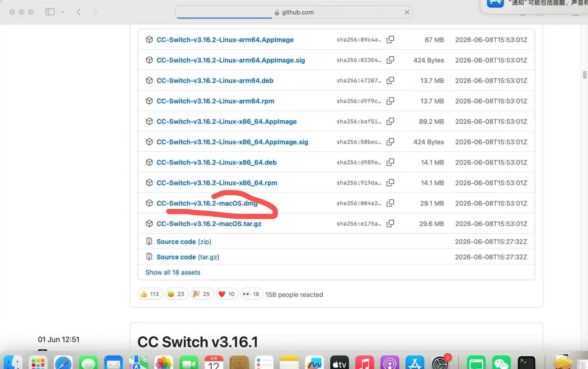Select the 87 MB size text

[434, 39]
